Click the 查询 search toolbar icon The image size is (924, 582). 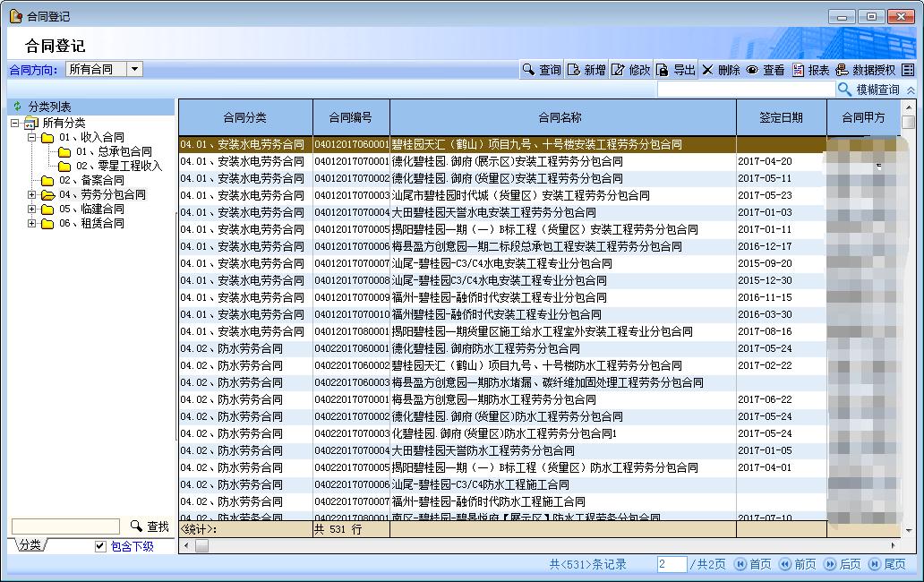pos(530,70)
